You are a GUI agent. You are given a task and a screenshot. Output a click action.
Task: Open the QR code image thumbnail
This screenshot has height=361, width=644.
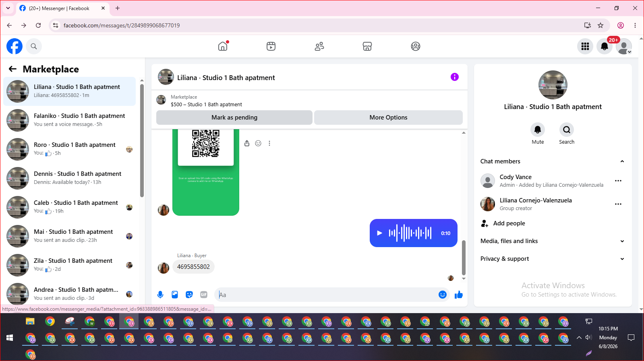coord(206,172)
